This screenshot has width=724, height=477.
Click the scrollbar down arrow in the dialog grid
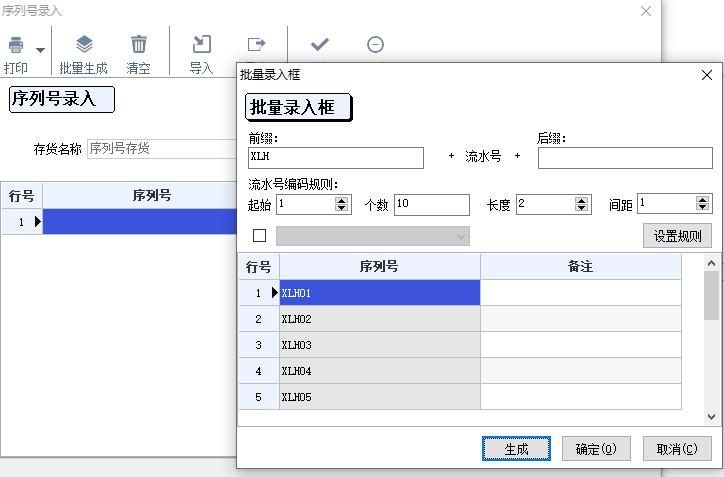click(x=712, y=417)
